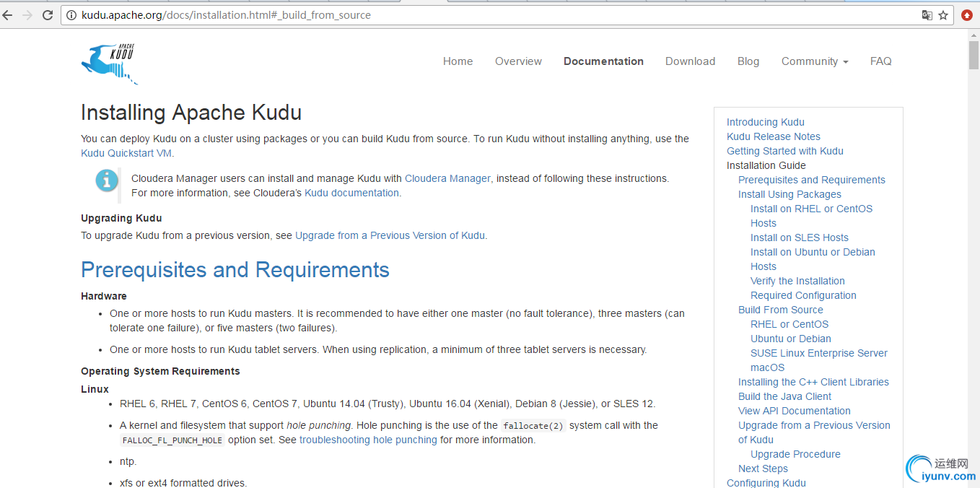Go back using browser back arrow
The image size is (980, 488).
[x=8, y=15]
